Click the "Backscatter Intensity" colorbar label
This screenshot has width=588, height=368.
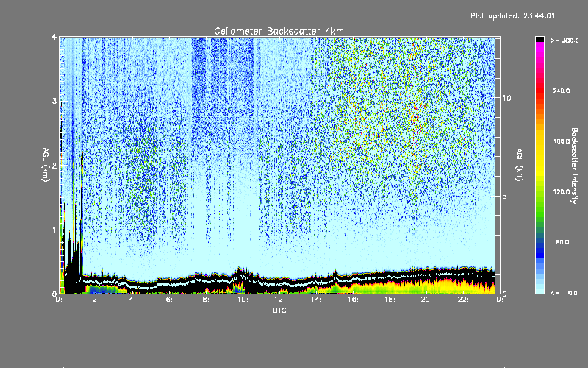574,166
